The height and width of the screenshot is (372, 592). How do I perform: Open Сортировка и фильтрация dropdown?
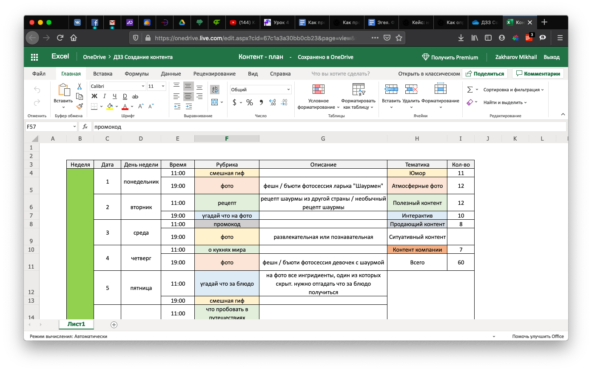[x=513, y=90]
